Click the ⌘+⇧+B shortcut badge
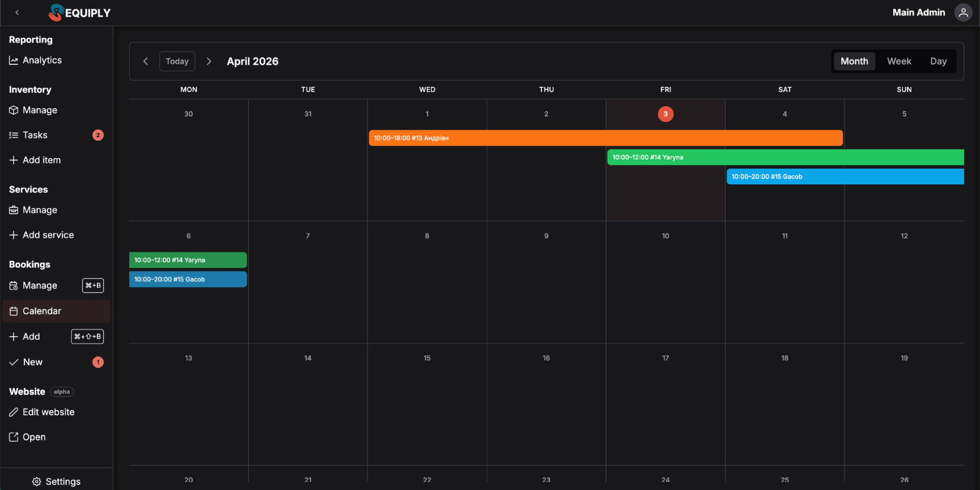This screenshot has width=980, height=490. 88,336
